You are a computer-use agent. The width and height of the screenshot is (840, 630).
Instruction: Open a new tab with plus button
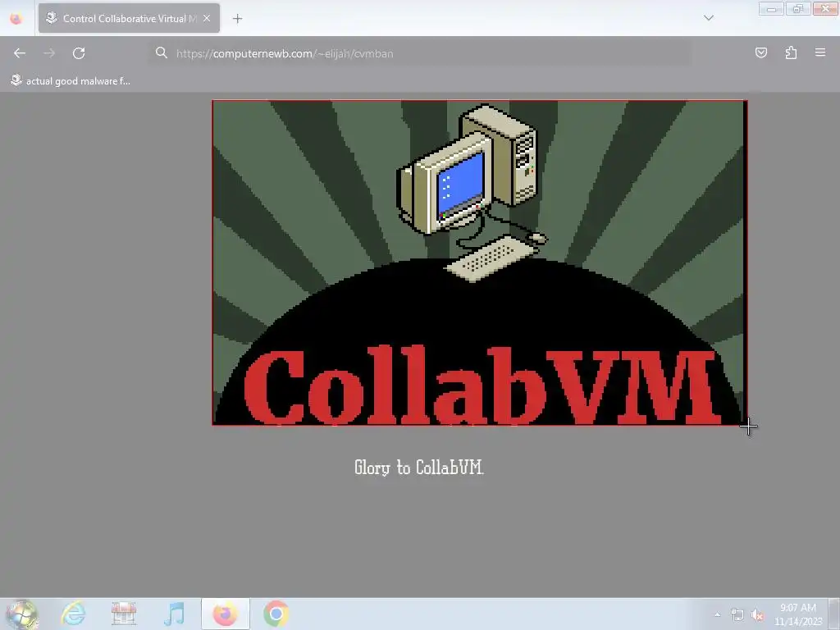(237, 19)
